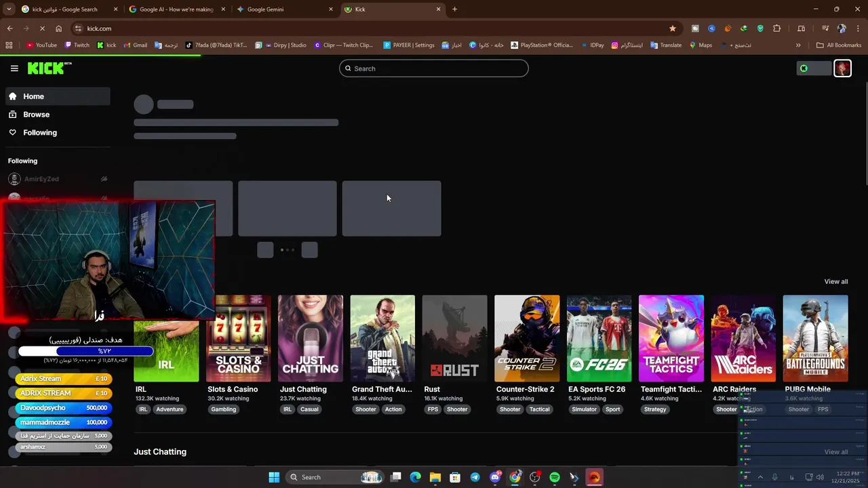Stop loading the page

point(42,28)
